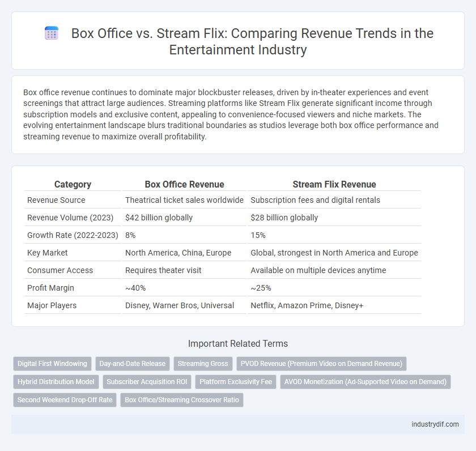Image resolution: width=476 pixels, height=451 pixels.
Task: Click the Important Related Terms heading
Action: click(238, 343)
